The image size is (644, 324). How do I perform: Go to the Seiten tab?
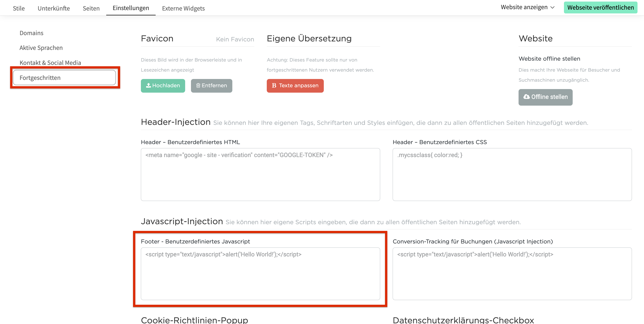click(x=91, y=8)
